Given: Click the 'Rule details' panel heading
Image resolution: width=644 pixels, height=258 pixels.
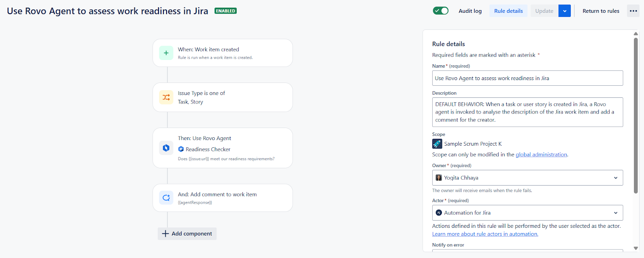Looking at the screenshot, I should coord(448,44).
